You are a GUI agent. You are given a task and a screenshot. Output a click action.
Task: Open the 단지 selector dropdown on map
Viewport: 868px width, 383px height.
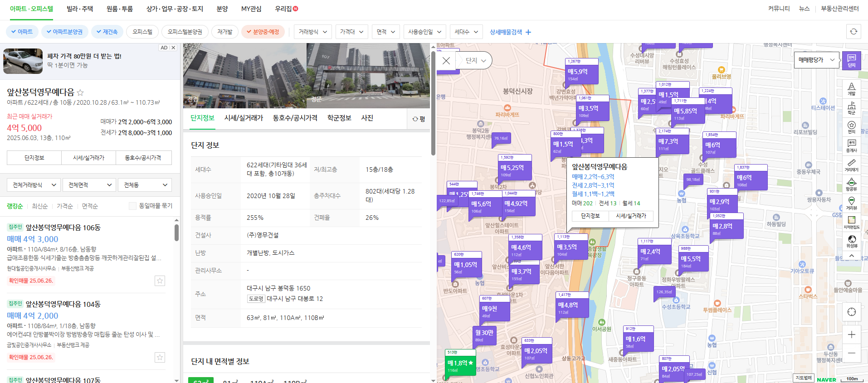476,60
